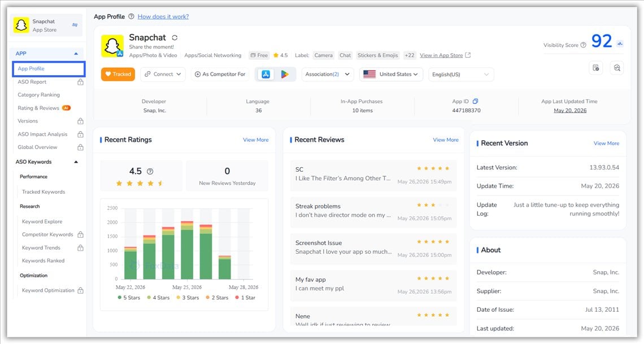Click the lock icon beside ASO Impact Analysis

tap(80, 134)
